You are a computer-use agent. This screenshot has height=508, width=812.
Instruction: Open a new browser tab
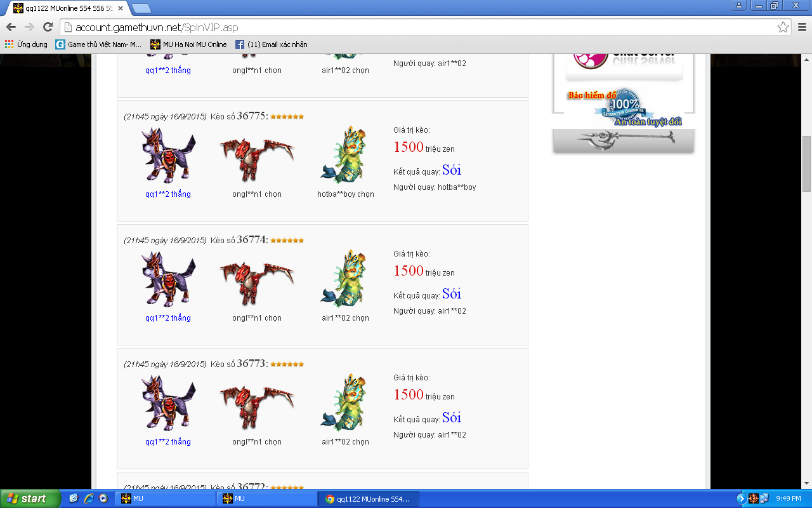click(x=141, y=8)
